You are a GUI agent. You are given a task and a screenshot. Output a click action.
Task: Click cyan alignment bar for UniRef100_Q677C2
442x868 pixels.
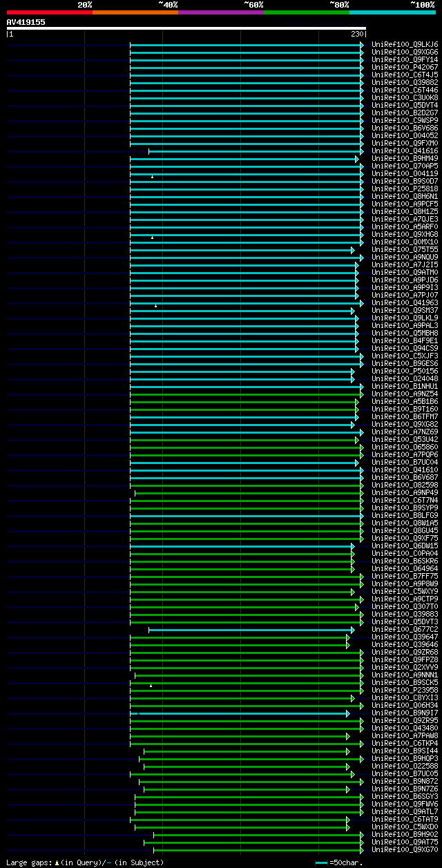click(x=251, y=630)
